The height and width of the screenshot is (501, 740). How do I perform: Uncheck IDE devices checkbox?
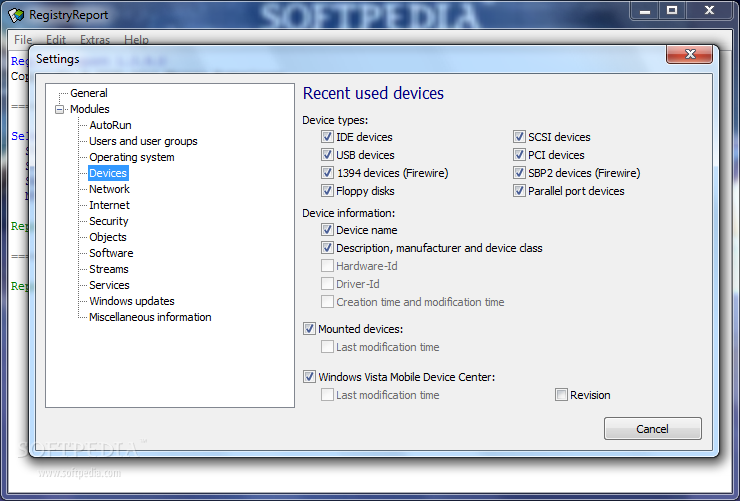point(327,137)
